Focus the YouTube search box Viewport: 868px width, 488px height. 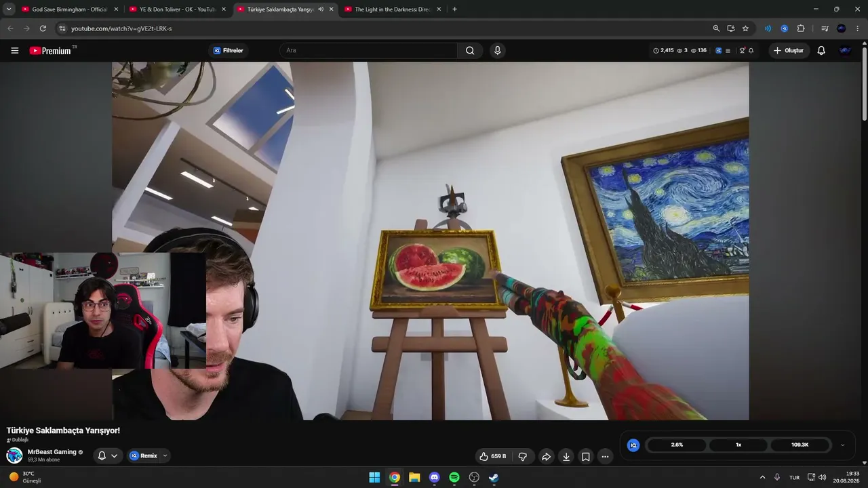pyautogui.click(x=368, y=51)
